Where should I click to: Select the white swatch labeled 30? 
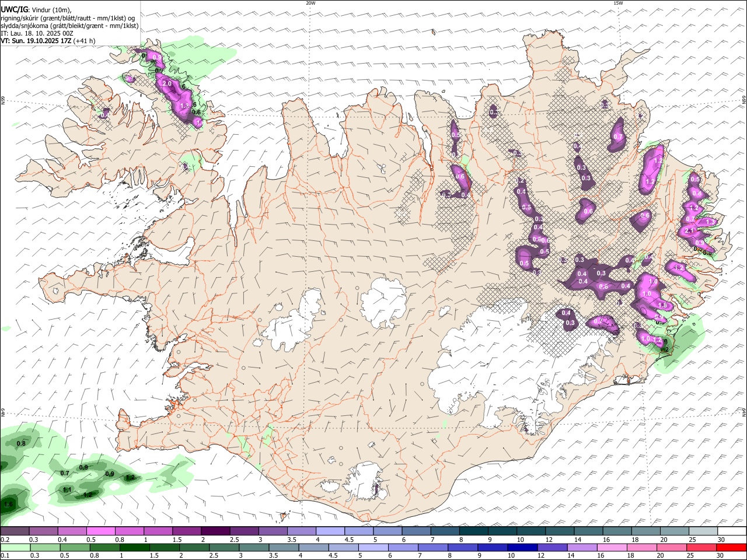pos(732,531)
